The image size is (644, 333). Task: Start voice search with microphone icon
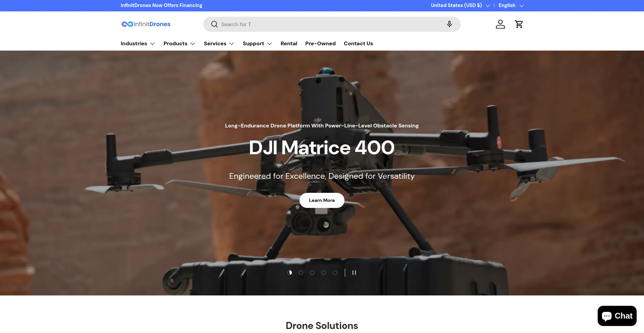click(x=449, y=24)
